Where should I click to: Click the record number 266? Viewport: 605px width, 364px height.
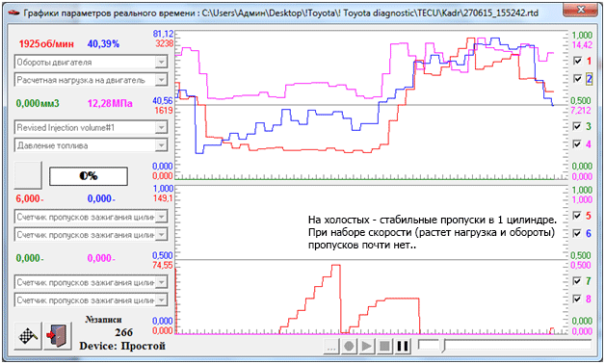coord(123,332)
